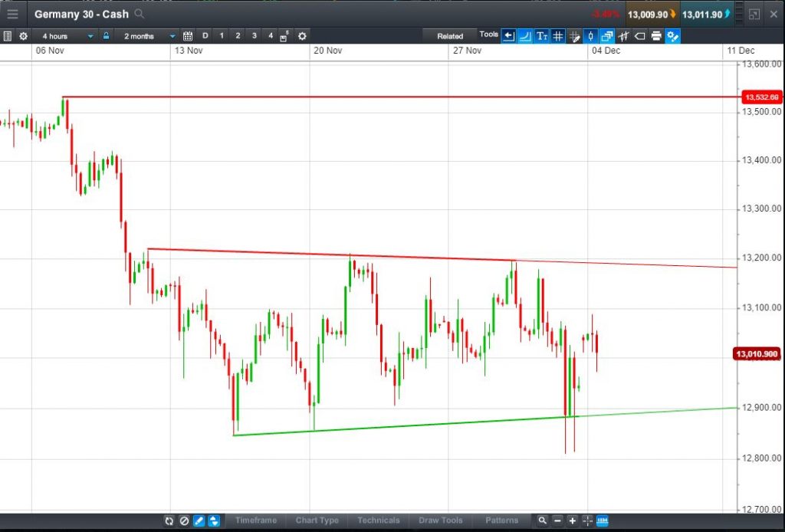The height and width of the screenshot is (532, 785).
Task: Select the grid drawing pencil tool
Action: pyautogui.click(x=574, y=36)
